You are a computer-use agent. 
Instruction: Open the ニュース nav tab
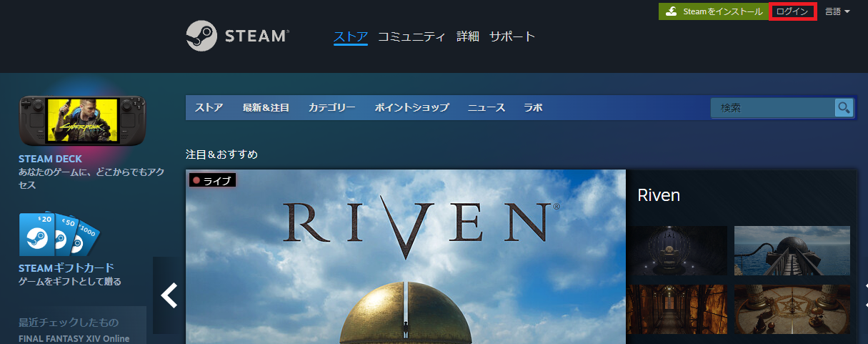pos(487,108)
